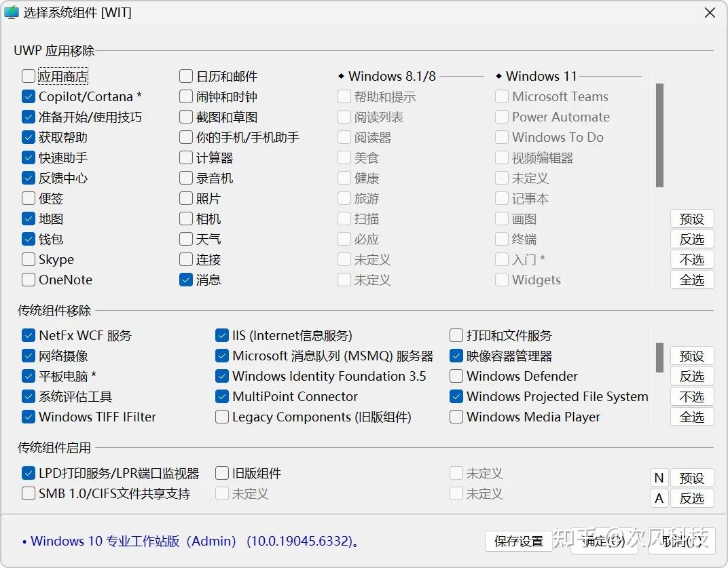Disable the Copilot/Cortana checkbox

28,96
